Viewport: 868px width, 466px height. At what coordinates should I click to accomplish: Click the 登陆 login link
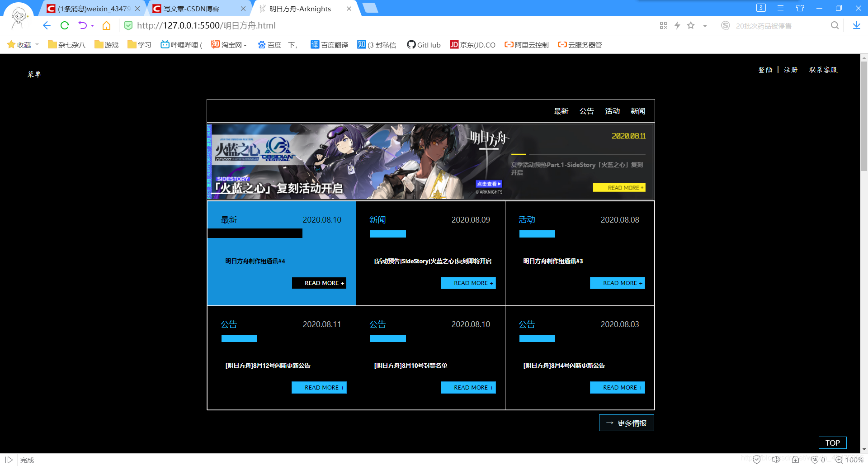[x=765, y=70]
